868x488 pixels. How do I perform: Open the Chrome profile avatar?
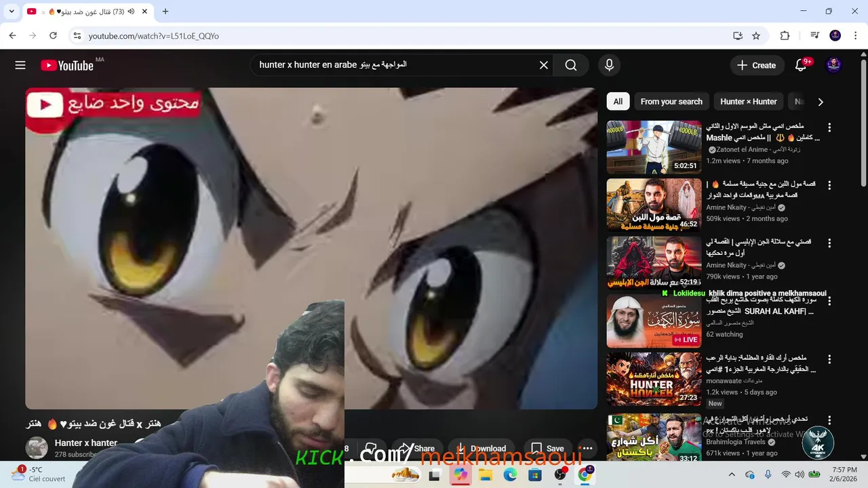click(835, 36)
